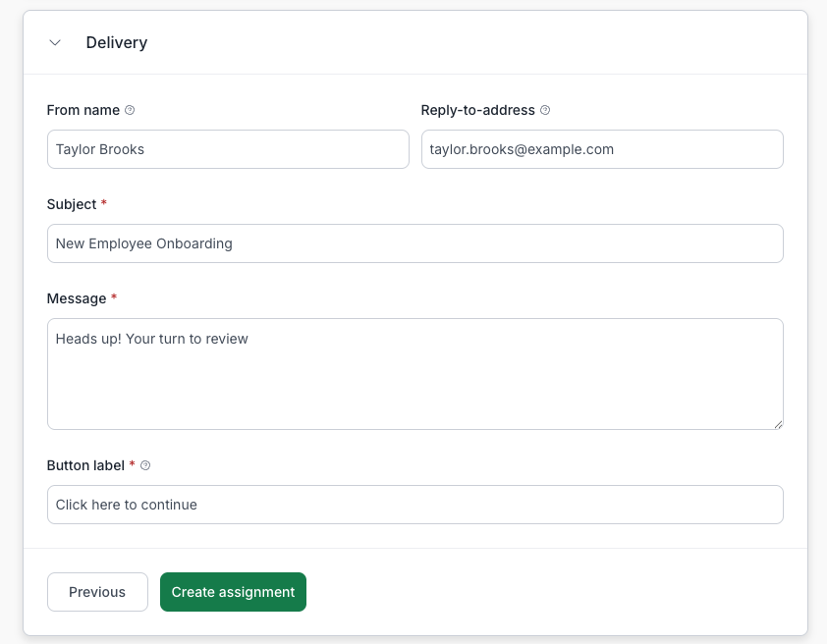
Task: Click the Create assignment button
Action: [x=233, y=592]
